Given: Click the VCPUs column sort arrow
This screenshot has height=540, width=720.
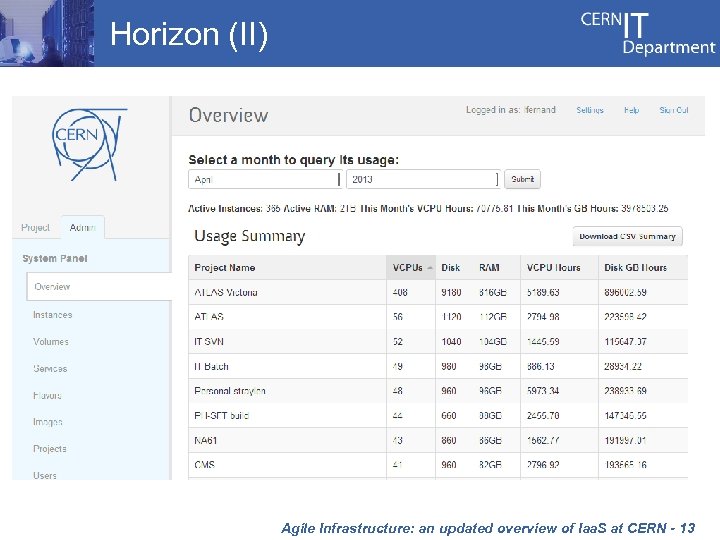Looking at the screenshot, I should 430,268.
